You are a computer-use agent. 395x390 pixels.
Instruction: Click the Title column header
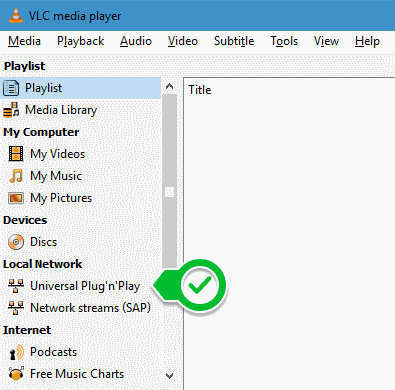[x=200, y=90]
